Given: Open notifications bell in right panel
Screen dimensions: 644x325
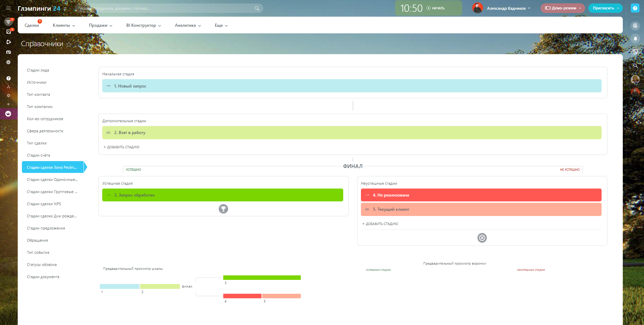Looking at the screenshot, I should click(635, 39).
